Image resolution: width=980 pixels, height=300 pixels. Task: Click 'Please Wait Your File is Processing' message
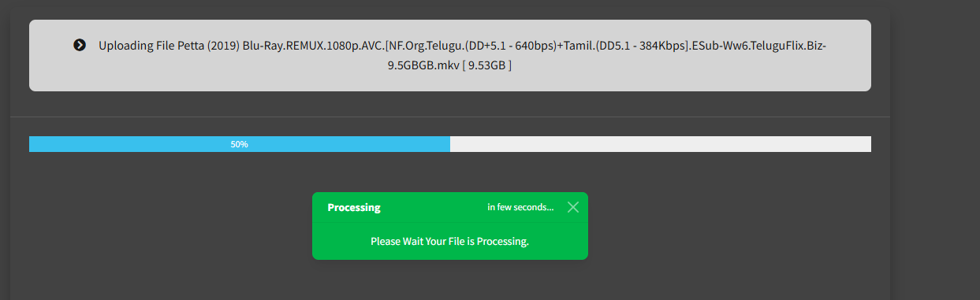[450, 241]
